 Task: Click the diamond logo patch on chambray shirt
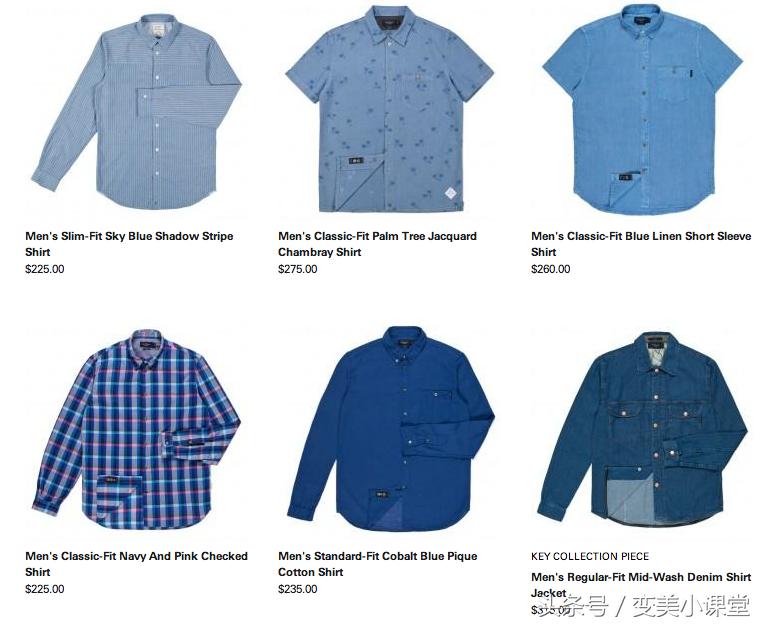click(x=451, y=194)
